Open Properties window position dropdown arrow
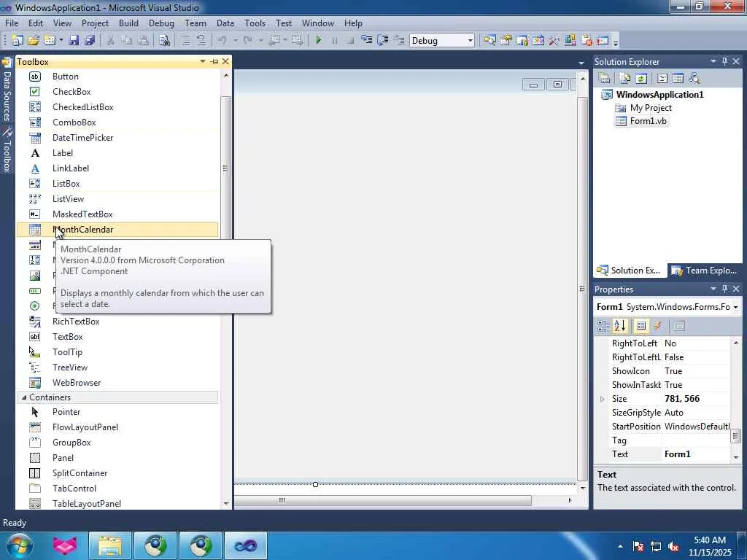The image size is (747, 560). tap(713, 289)
